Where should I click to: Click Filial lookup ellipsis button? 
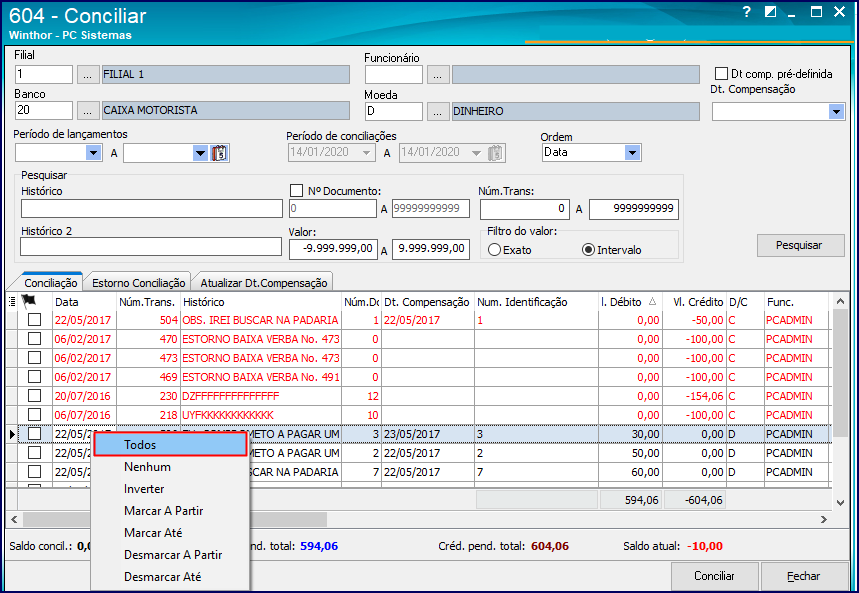pos(88,75)
